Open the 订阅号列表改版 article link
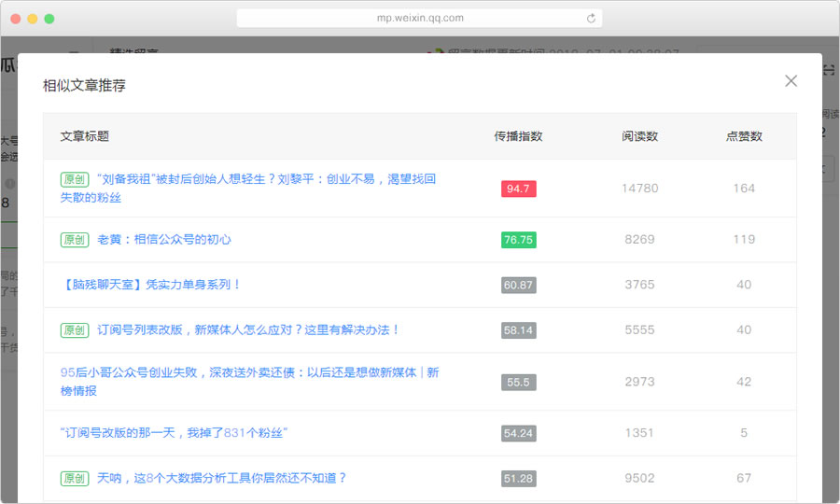This screenshot has height=504, width=840. pos(248,330)
